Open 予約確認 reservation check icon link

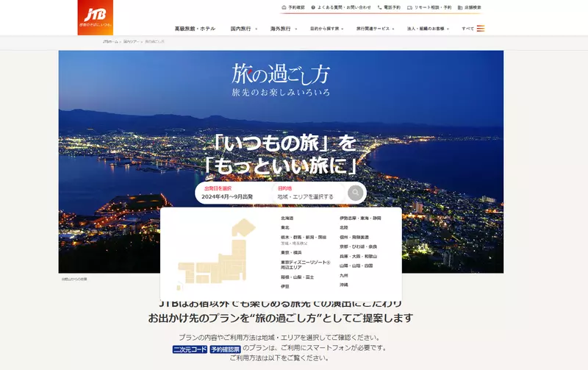pyautogui.click(x=294, y=7)
